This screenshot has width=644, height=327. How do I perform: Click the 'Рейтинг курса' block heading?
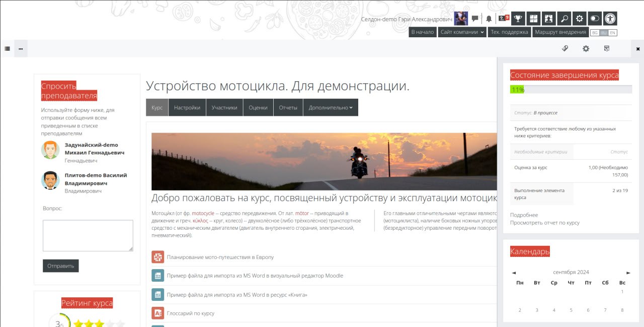pos(87,303)
